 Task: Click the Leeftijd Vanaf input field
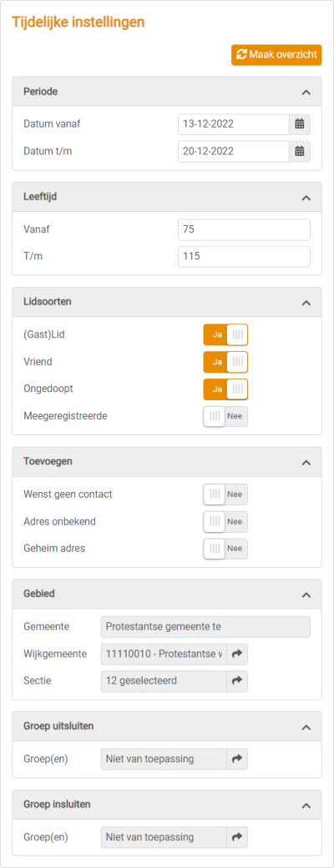click(x=244, y=230)
